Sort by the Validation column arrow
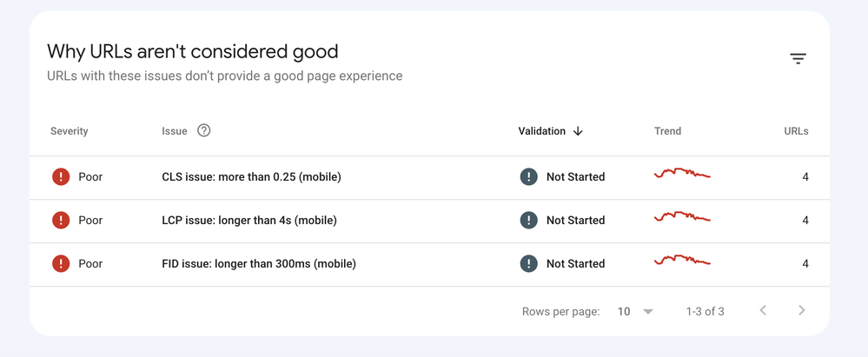This screenshot has height=357, width=868. pos(578,131)
